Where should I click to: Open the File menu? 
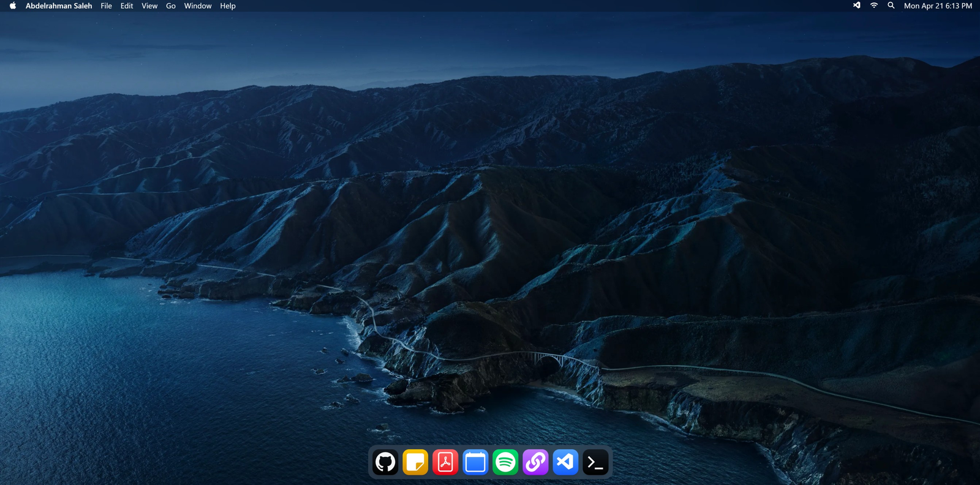click(x=107, y=6)
